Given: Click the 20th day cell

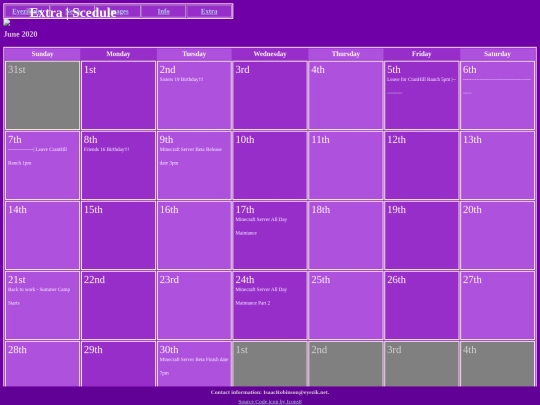Looking at the screenshot, I should pyautogui.click(x=497, y=235).
